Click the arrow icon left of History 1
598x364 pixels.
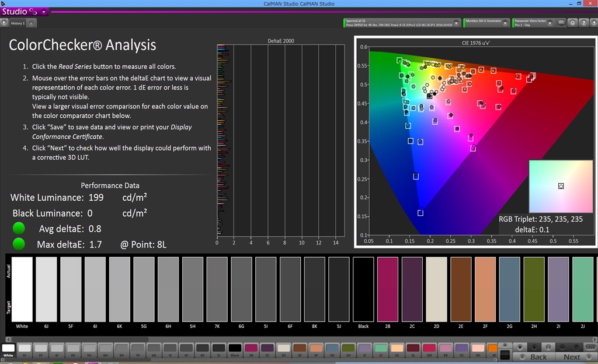tap(4, 23)
